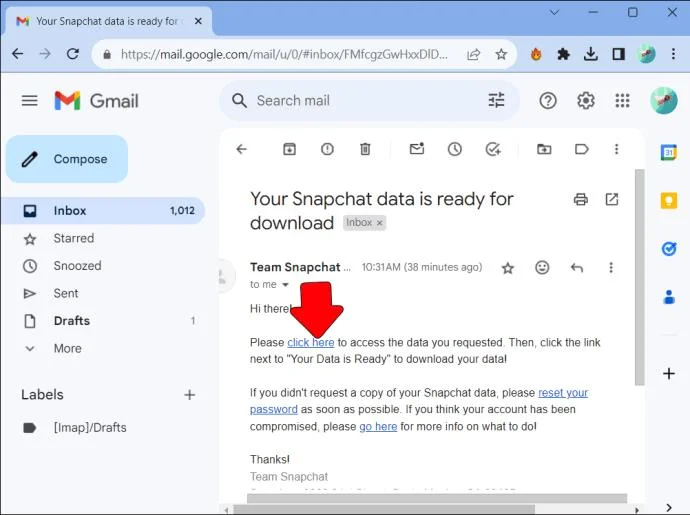The image size is (690, 515).
Task: Hide the side panel chevron
Action: coord(669,508)
